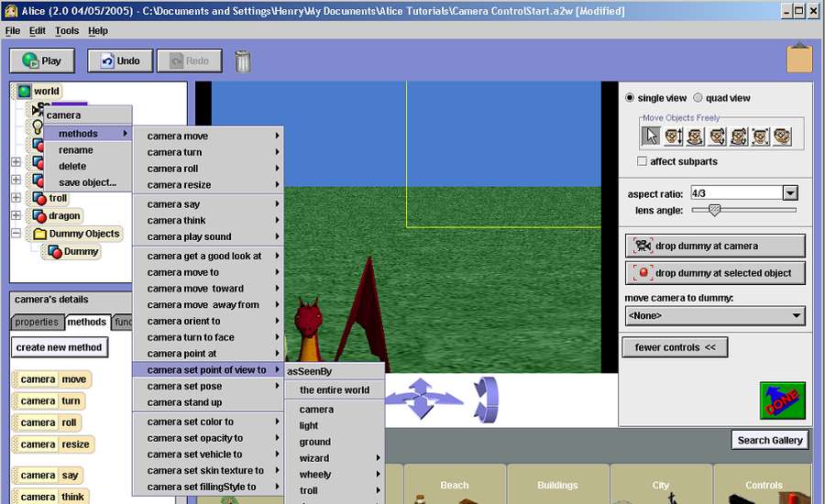Choose quad view option
This screenshot has width=825, height=504.
click(722, 98)
